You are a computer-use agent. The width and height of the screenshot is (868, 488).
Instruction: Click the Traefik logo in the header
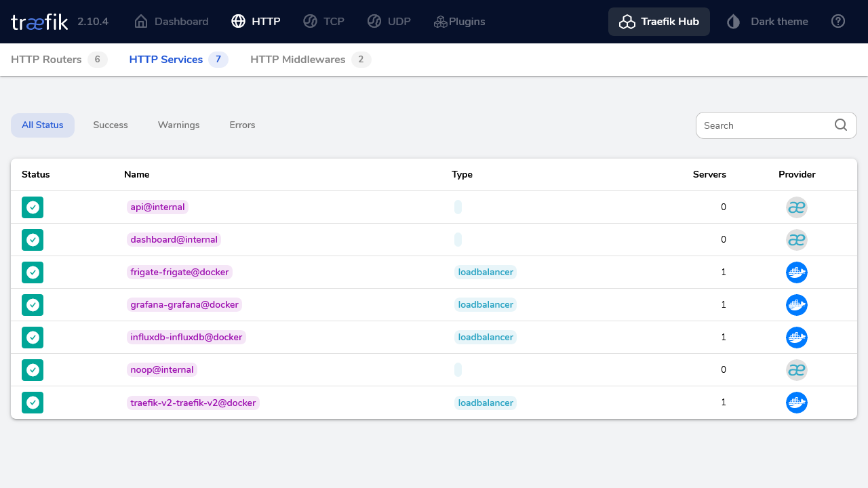[x=39, y=22]
